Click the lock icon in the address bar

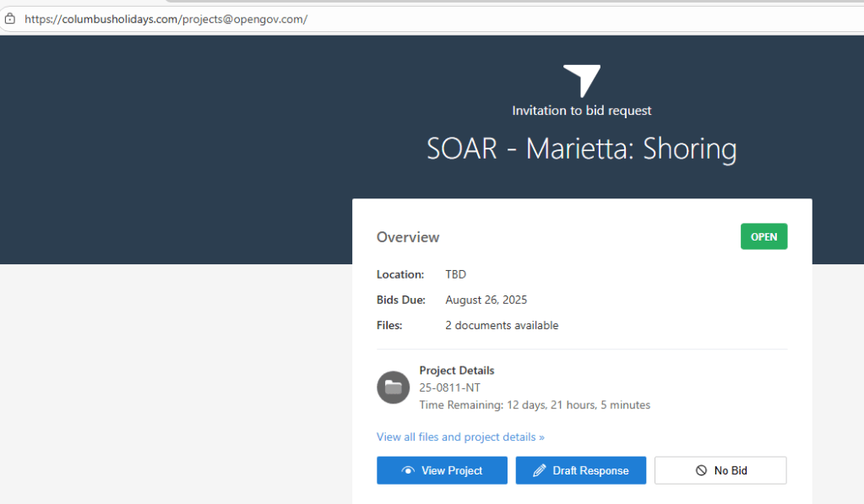[x=10, y=19]
